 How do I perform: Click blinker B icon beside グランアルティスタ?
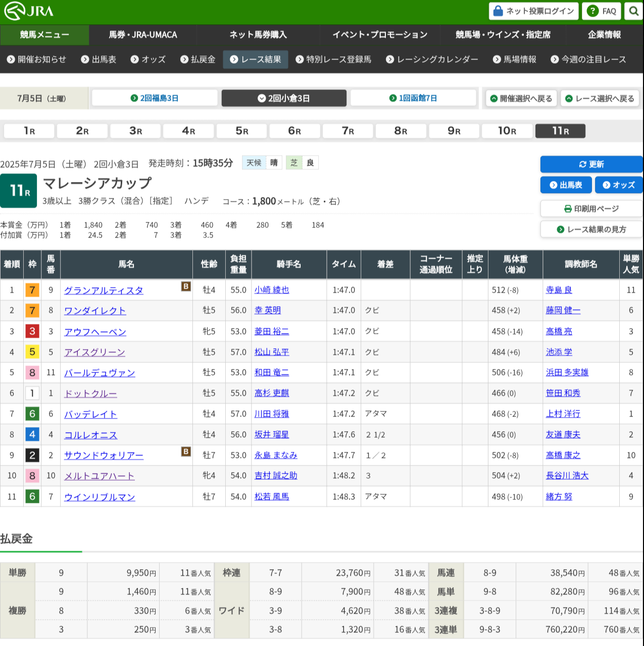coord(186,287)
